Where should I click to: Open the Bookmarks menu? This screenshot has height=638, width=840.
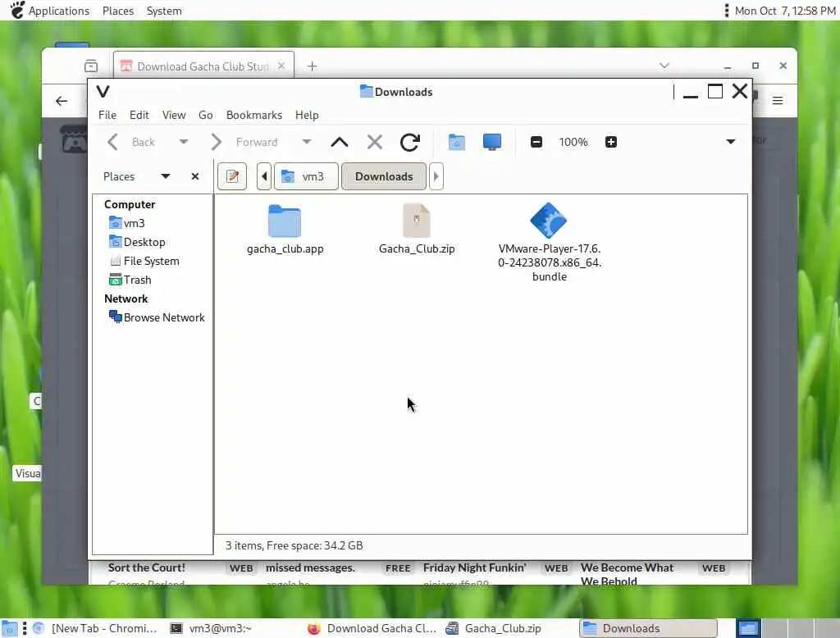point(254,115)
